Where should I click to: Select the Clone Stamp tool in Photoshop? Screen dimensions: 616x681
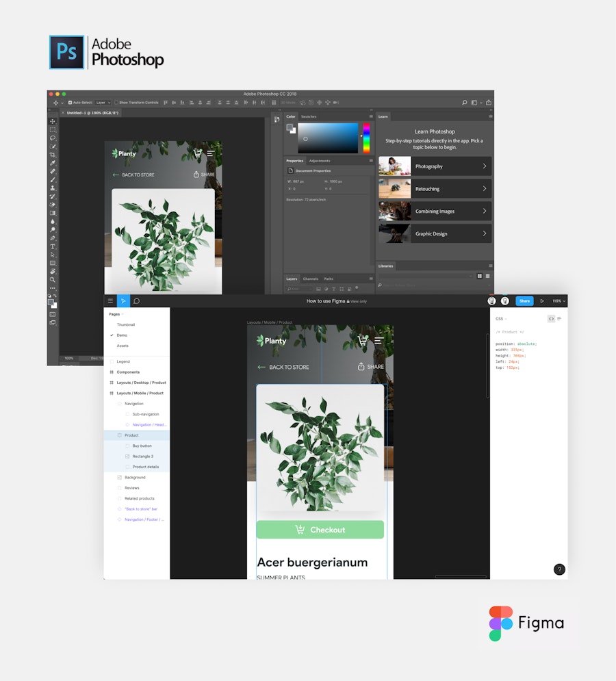(53, 188)
